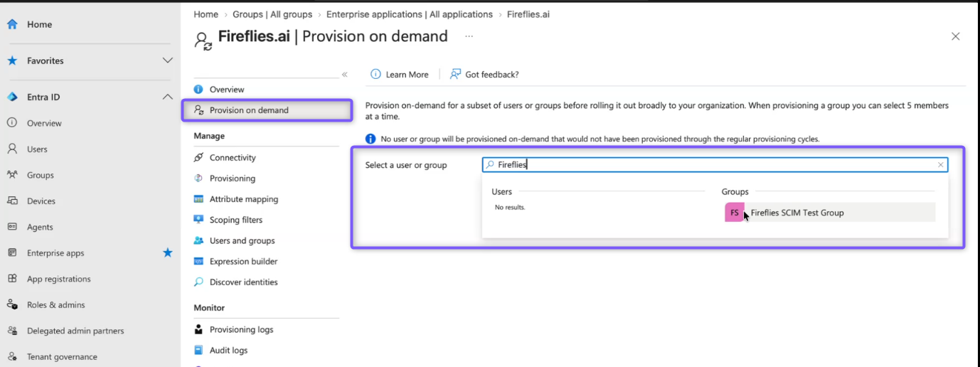Click the Monitor section heading

click(x=209, y=308)
